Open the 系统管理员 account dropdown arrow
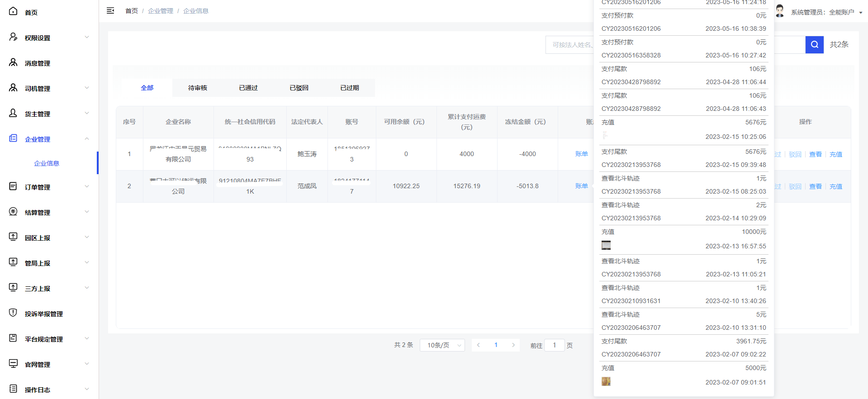Image resolution: width=868 pixels, height=399 pixels. click(860, 13)
